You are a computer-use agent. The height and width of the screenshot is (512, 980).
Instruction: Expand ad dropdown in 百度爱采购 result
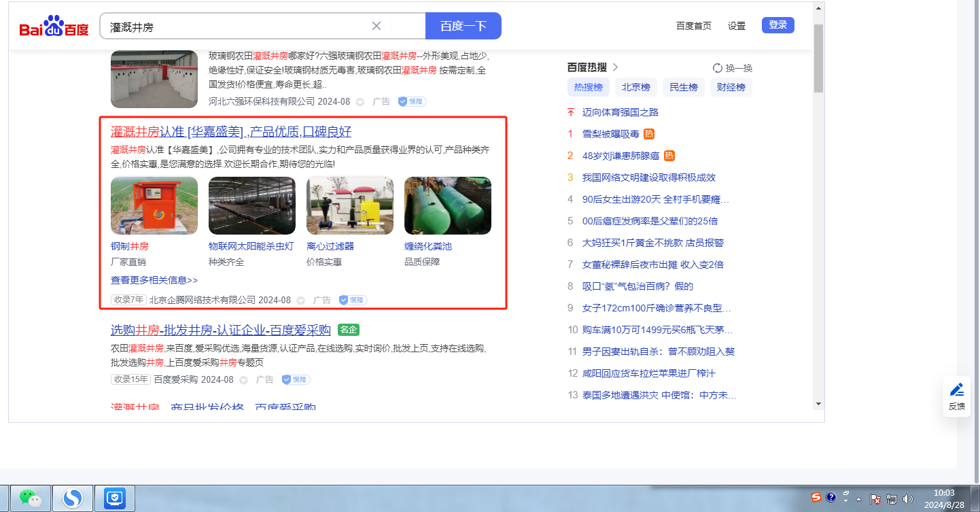[x=244, y=379]
